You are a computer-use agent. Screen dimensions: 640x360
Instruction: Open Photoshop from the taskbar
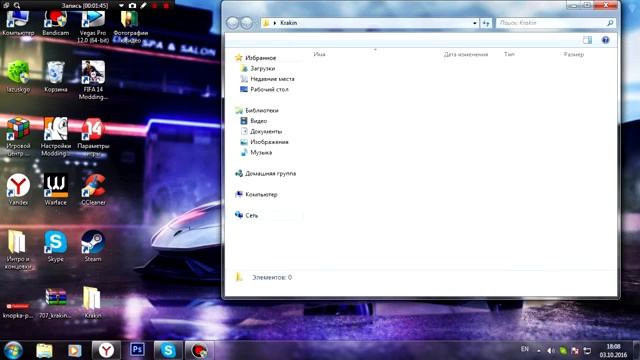137,350
